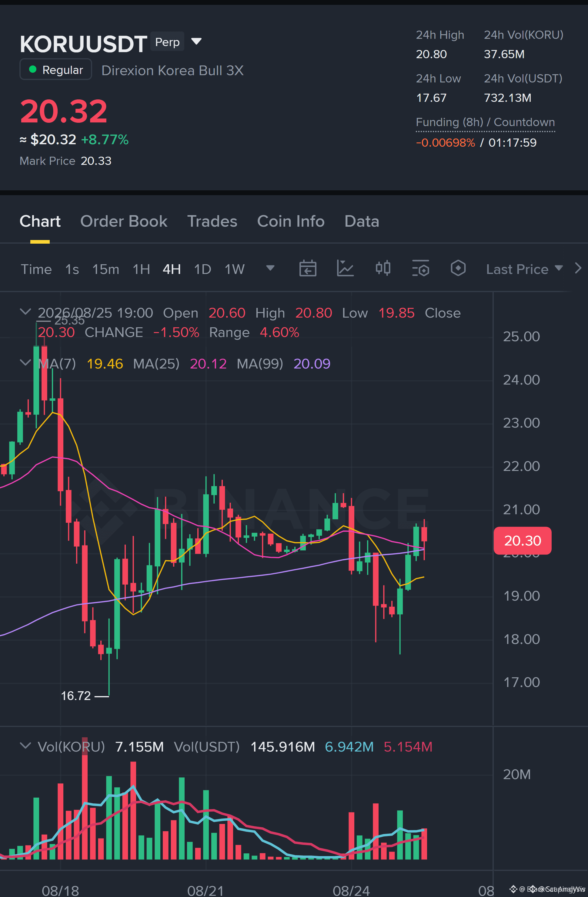Switch to the Coin Info tab
Screen dimensions: 588x897
pyautogui.click(x=291, y=221)
